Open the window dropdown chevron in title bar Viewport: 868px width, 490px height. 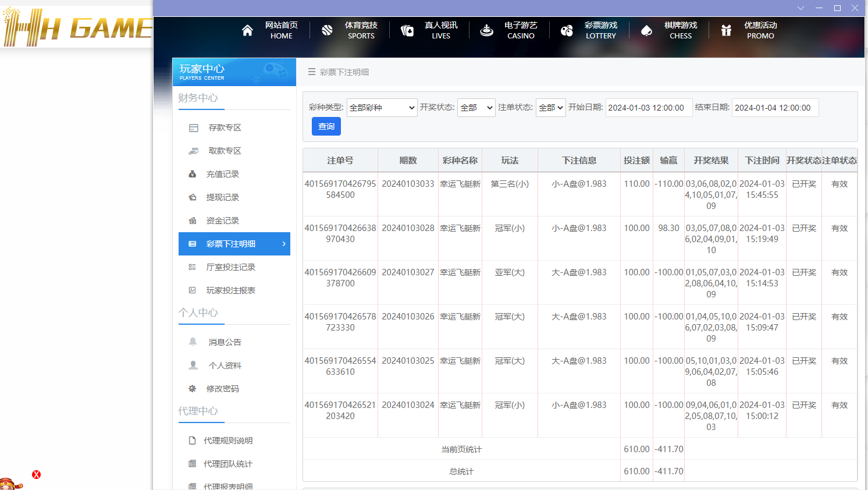point(801,8)
